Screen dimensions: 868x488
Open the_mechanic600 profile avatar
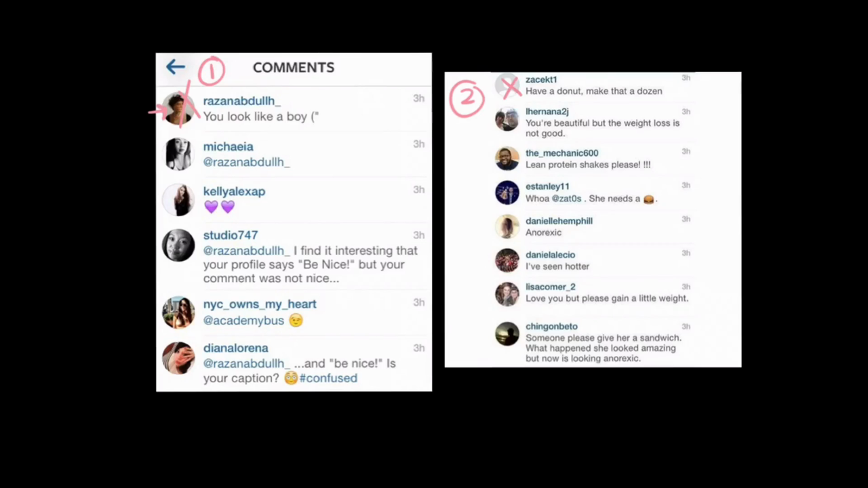pos(507,159)
